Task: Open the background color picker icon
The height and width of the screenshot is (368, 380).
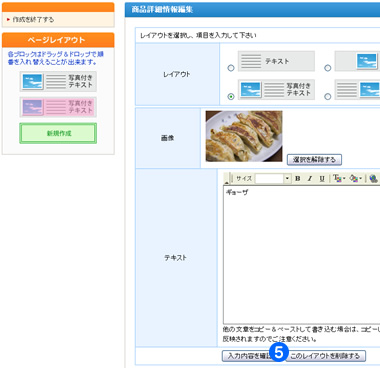Action: [353, 179]
